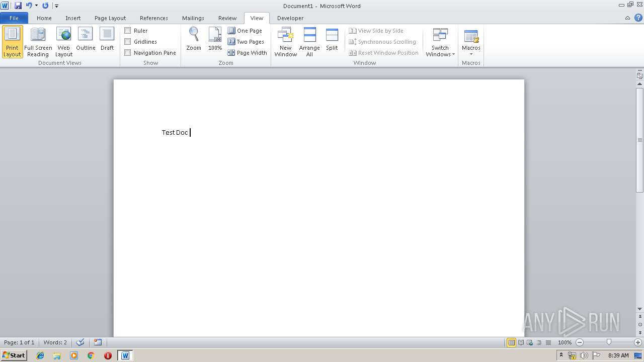Click Zoom Out minus button
Viewport: 644px width, 362px height.
pyautogui.click(x=579, y=342)
